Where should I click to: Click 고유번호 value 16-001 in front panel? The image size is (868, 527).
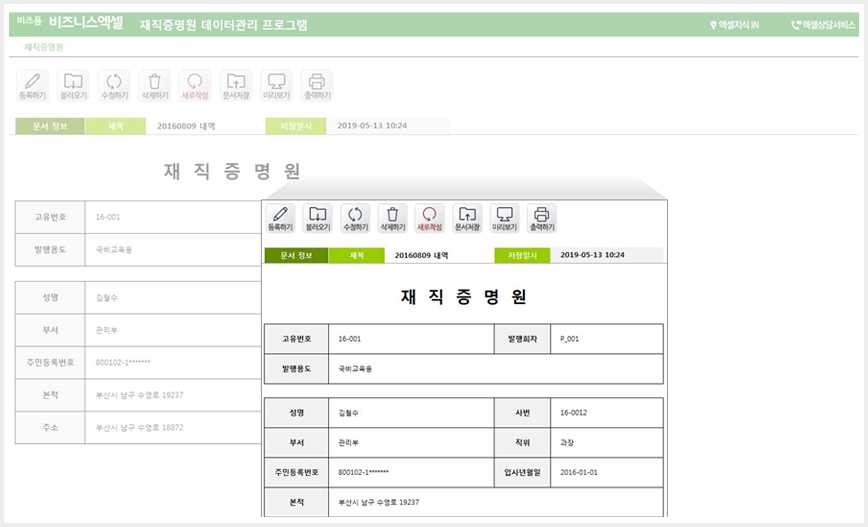pos(349,339)
